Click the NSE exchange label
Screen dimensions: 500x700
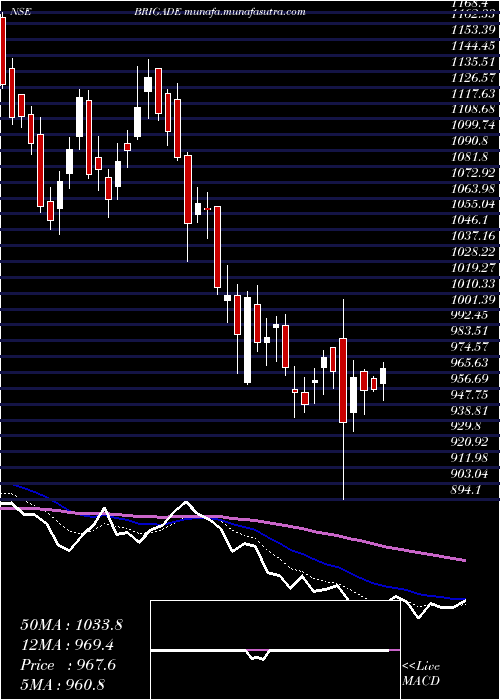[20, 12]
